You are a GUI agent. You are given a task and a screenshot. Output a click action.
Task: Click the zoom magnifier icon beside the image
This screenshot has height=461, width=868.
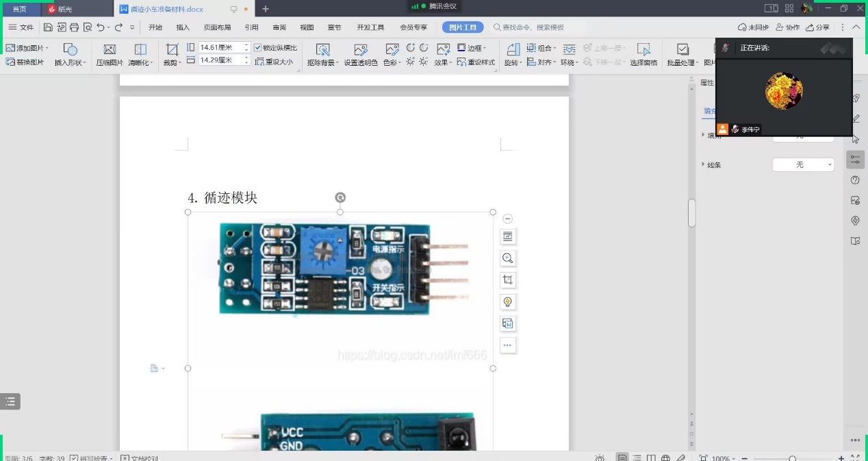pyautogui.click(x=507, y=258)
